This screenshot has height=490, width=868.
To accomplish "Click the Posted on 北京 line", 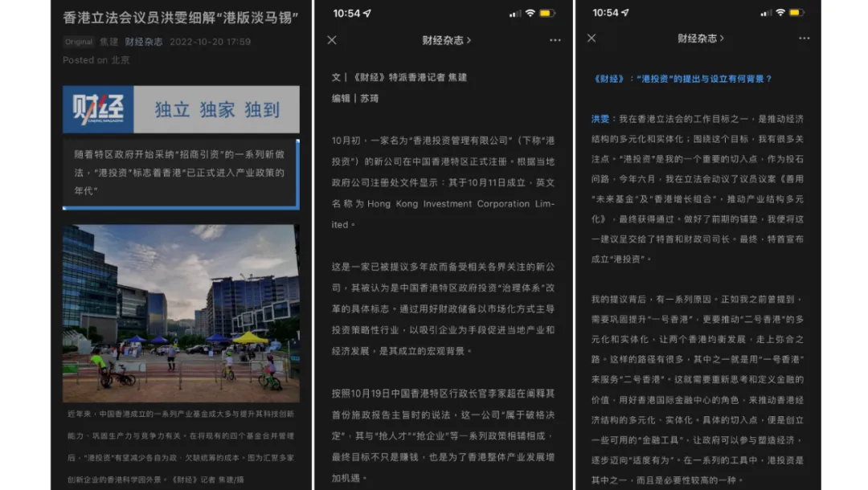I will tap(96, 60).
